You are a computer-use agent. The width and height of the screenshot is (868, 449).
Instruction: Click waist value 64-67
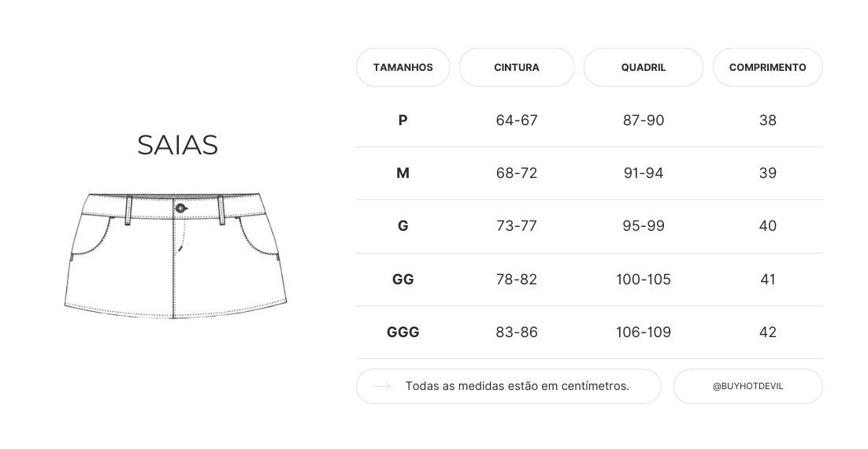coord(517,121)
